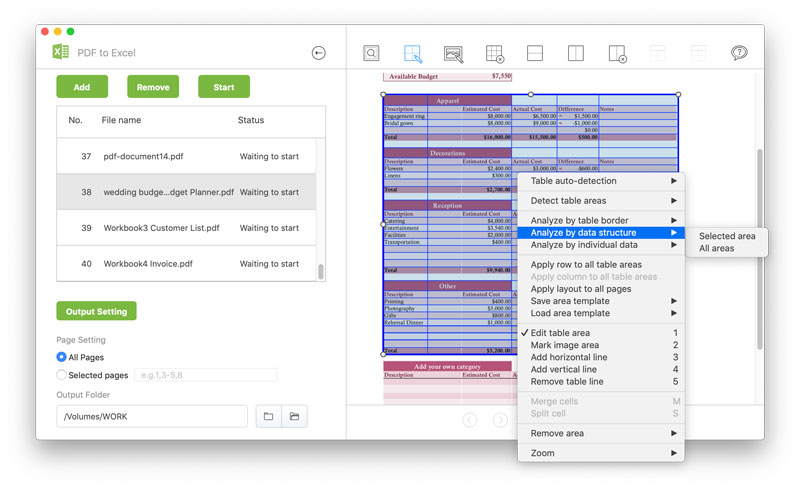Expand the Detect table areas submenu
Screen dimensions: 800x487
pos(601,200)
